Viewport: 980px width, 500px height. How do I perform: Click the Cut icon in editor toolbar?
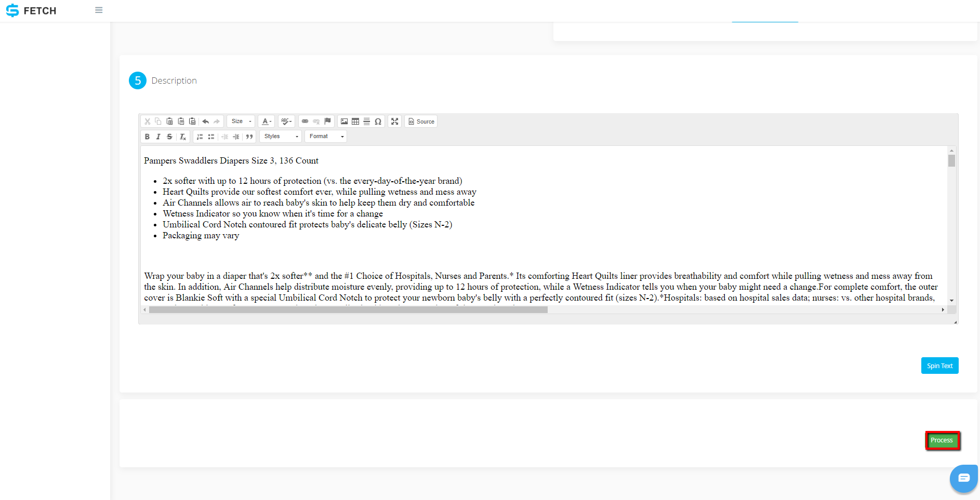[x=148, y=121]
